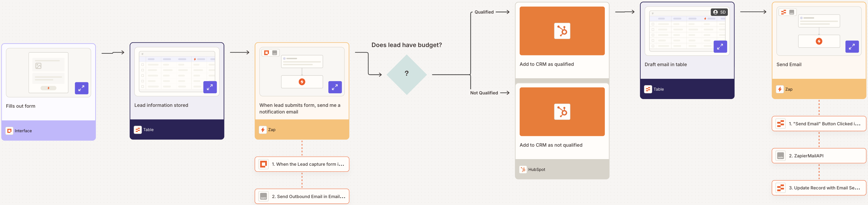
Task: Select the Interface icon on the Fills out form card
Action: 10,131
